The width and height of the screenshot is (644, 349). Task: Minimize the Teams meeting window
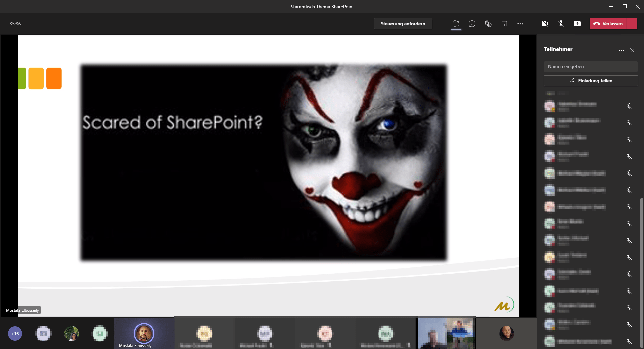pos(611,7)
